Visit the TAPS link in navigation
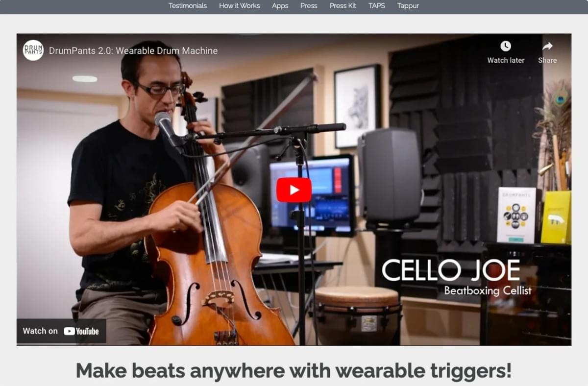The width and height of the screenshot is (588, 386). pyautogui.click(x=377, y=6)
